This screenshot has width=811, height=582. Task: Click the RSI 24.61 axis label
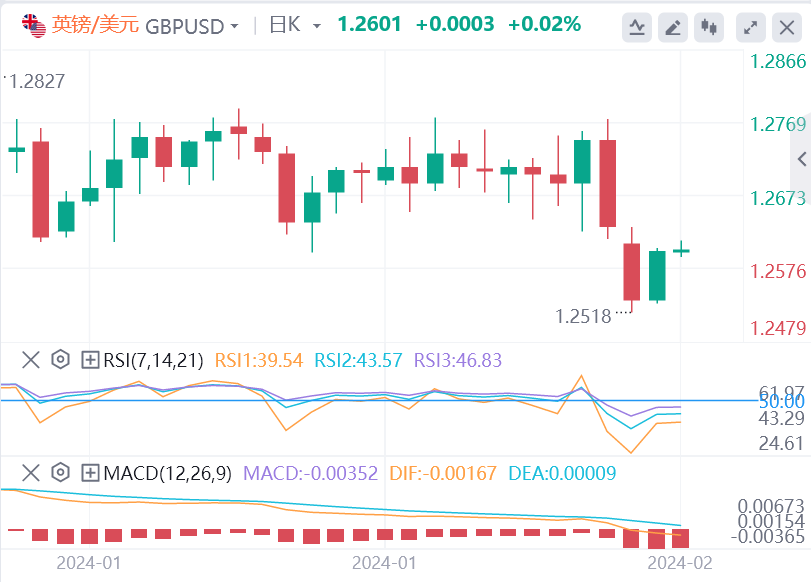[781, 443]
